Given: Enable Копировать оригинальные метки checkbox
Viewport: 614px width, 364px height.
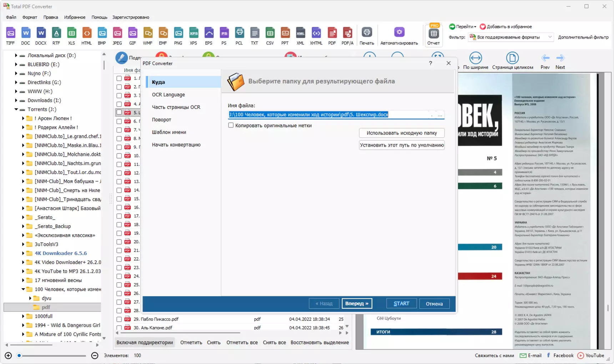Looking at the screenshot, I should (x=231, y=125).
